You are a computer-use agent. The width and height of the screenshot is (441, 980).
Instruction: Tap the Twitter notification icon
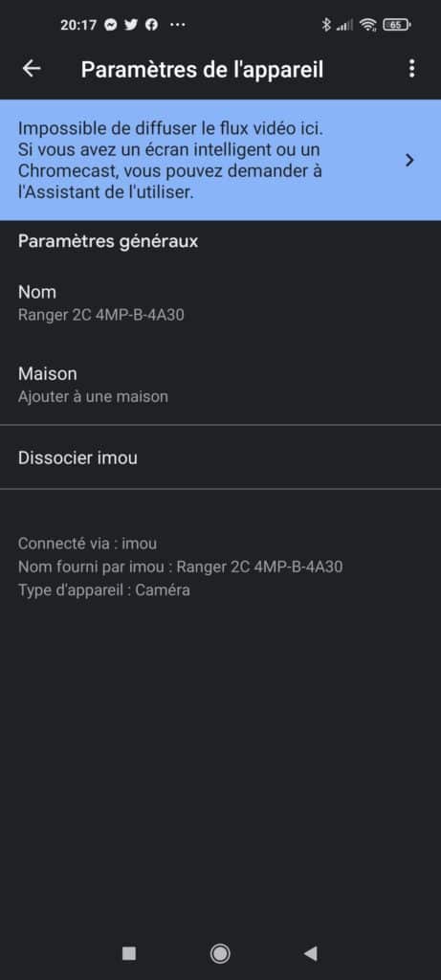click(130, 25)
